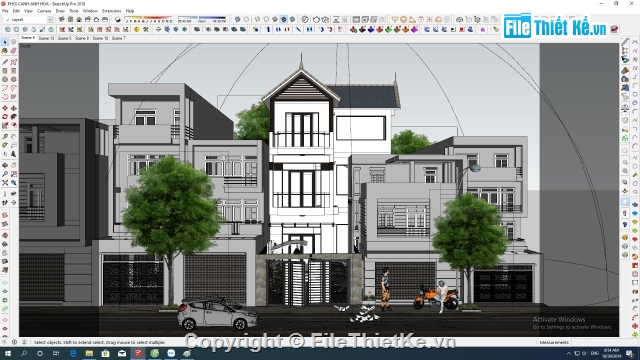Select the Rectangle drawing tool

pyautogui.click(x=5, y=71)
